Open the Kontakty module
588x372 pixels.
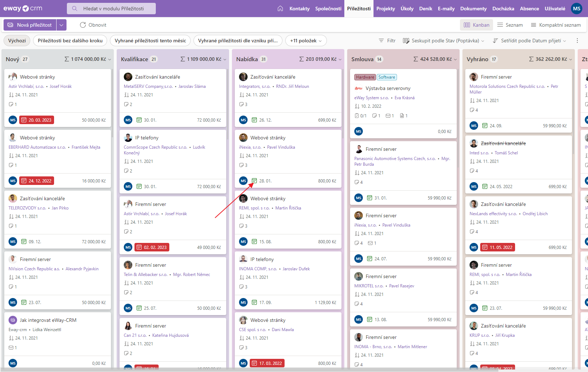point(300,9)
